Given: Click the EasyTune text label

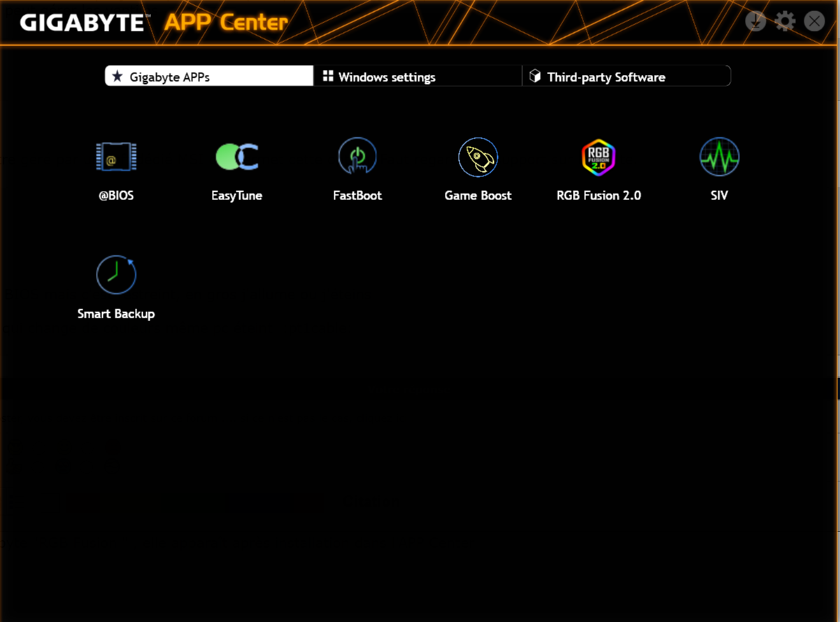Looking at the screenshot, I should click(x=237, y=196).
